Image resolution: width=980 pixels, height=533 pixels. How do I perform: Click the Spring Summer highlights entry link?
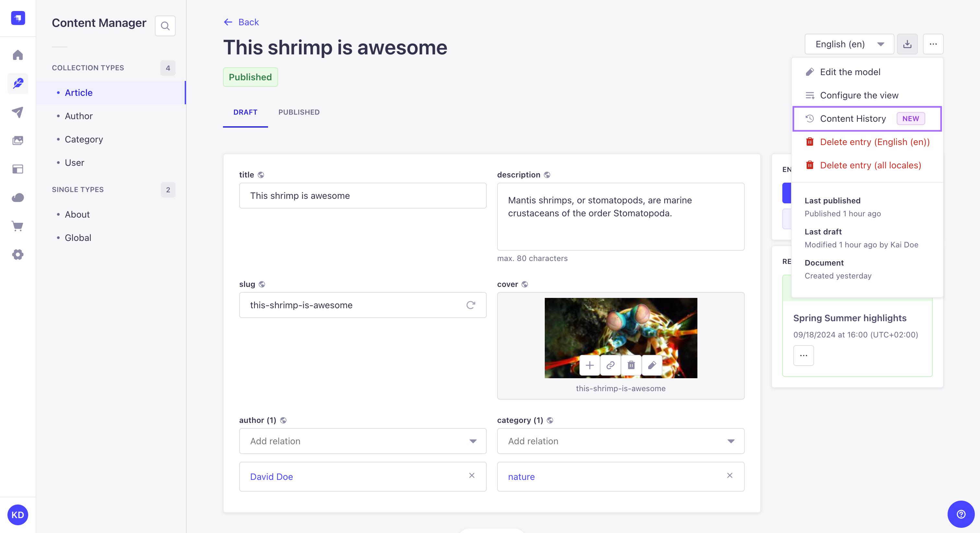pyautogui.click(x=849, y=318)
